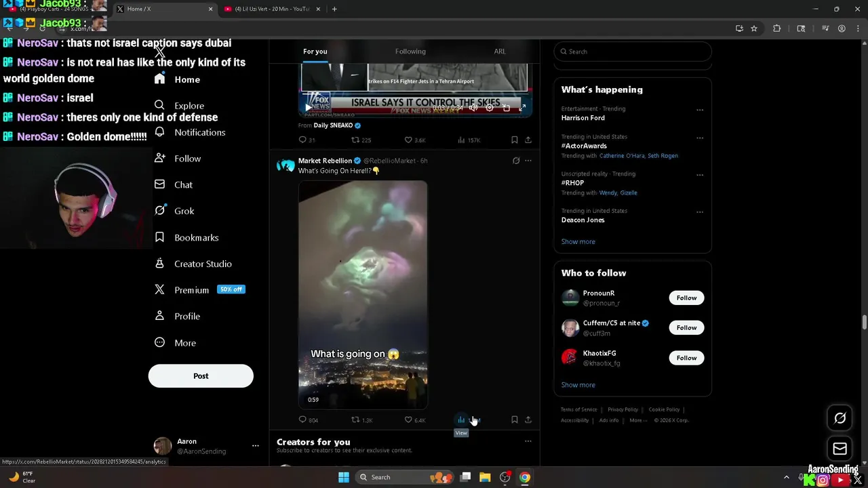Toggle picture-in-picture on Fox News video
Viewport: 868px width, 488px height.
pyautogui.click(x=506, y=108)
